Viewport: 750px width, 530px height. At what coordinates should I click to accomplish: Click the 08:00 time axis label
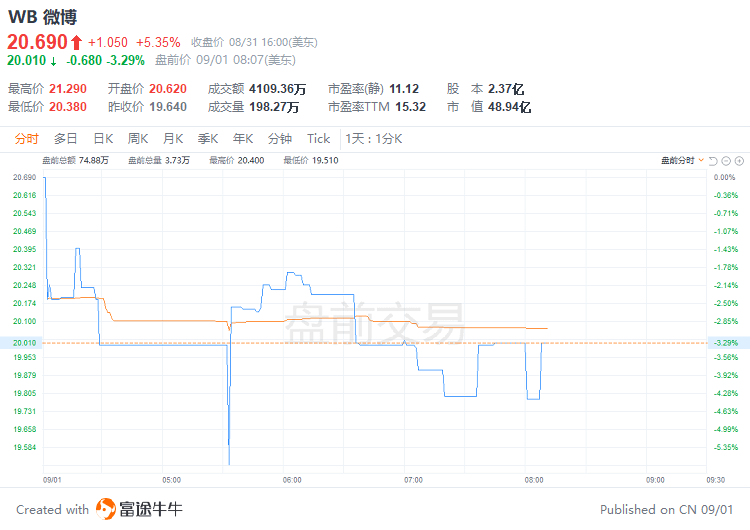point(534,480)
